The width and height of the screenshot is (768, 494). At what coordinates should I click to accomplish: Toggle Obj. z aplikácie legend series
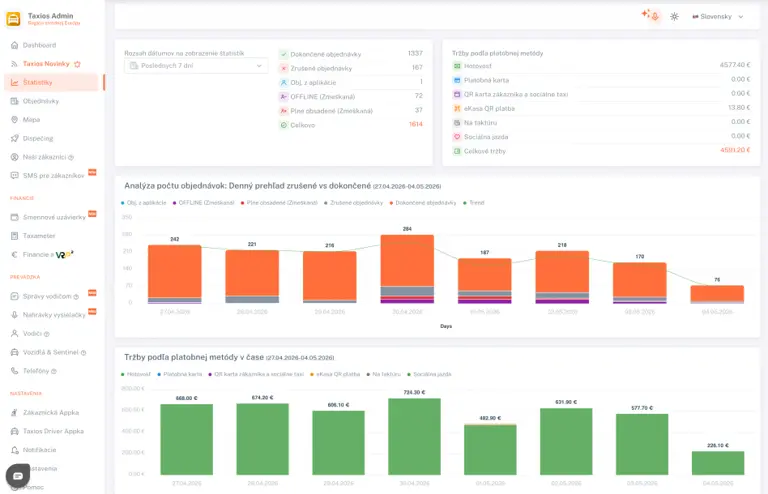(x=144, y=203)
